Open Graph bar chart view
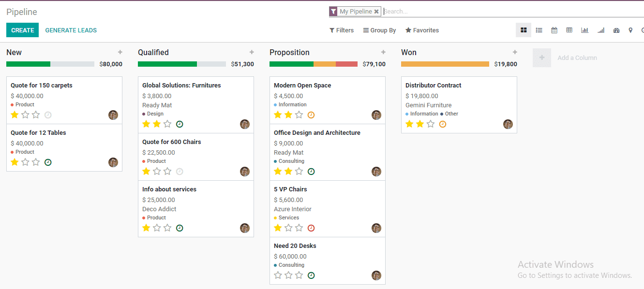Image resolution: width=644 pixels, height=289 pixels. tap(585, 30)
